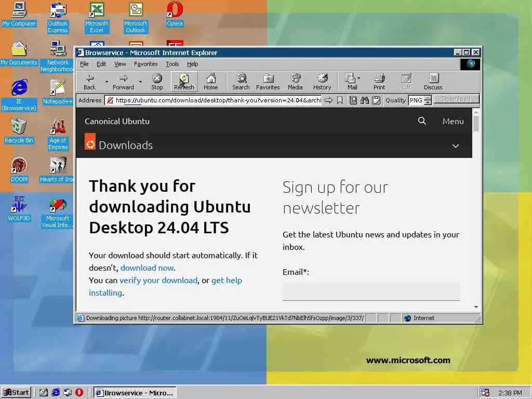Select the Notepad++ desktop icon
This screenshot has width=532, height=399.
[58, 92]
